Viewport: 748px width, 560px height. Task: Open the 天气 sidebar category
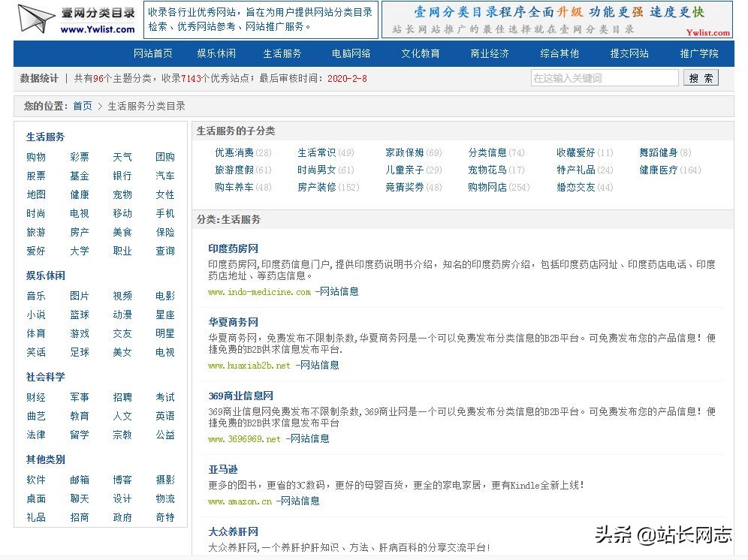click(122, 157)
